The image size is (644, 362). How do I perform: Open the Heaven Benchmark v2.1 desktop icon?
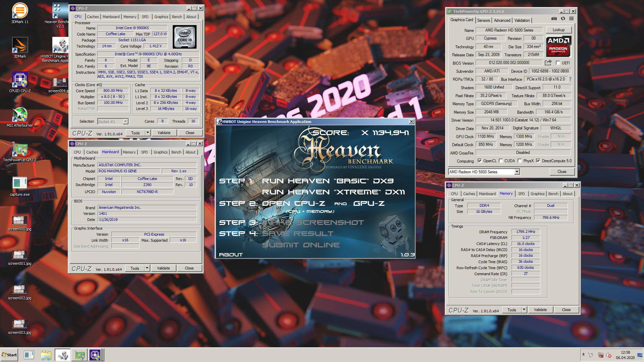60,15
